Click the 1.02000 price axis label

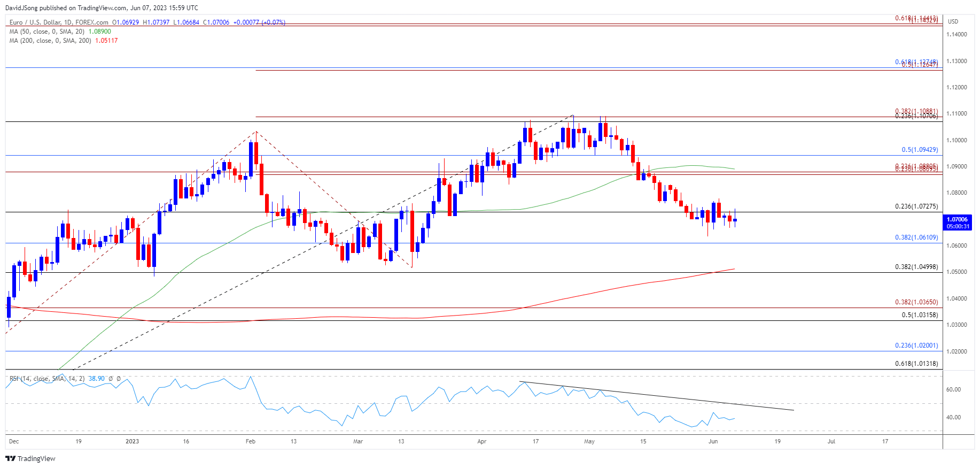pyautogui.click(x=956, y=351)
